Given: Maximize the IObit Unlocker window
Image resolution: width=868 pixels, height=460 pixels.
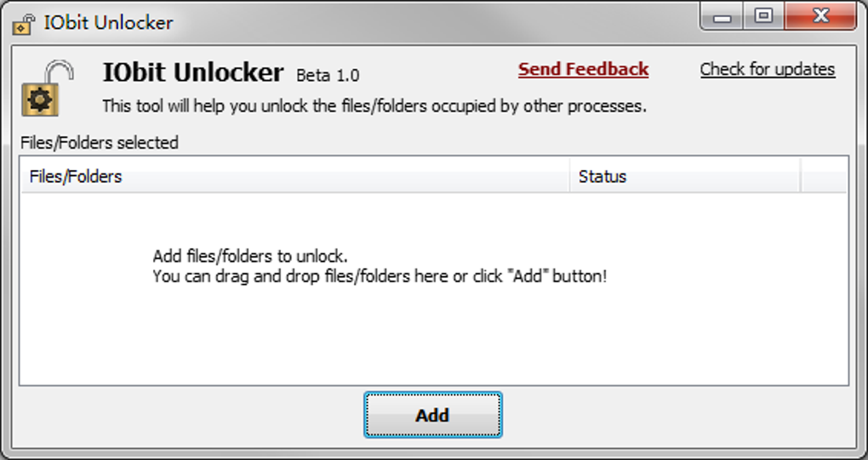Looking at the screenshot, I should coord(763,16).
